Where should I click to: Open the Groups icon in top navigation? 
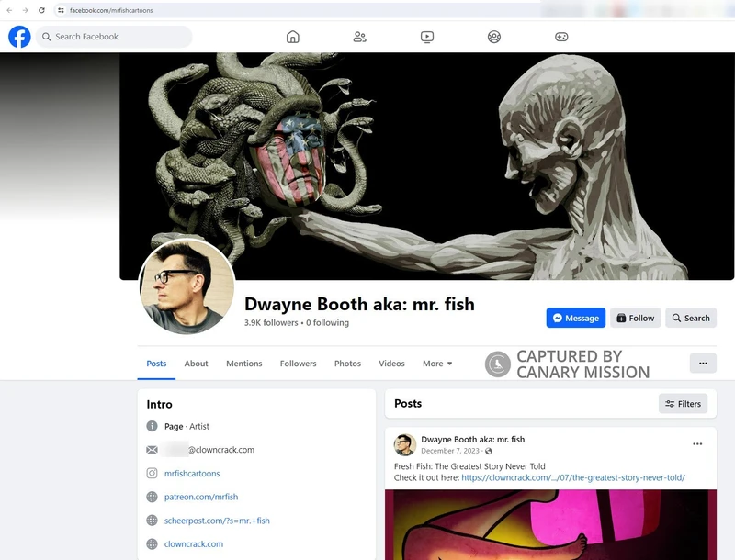coord(492,37)
